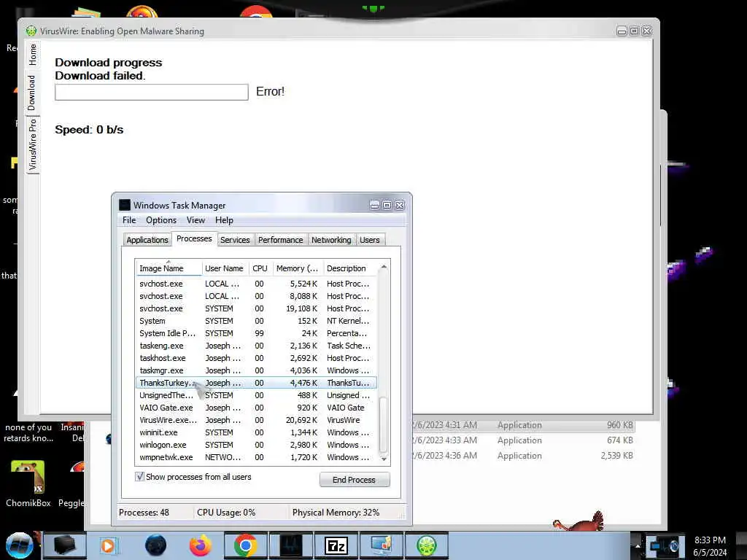Maximize the VirusWire window
This screenshot has height=560, width=747.
pos(634,31)
